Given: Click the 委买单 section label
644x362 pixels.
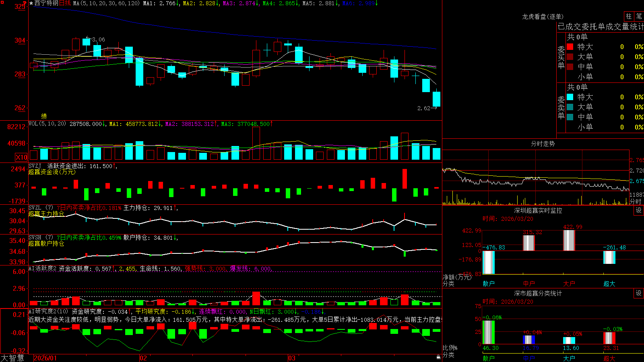Looking at the screenshot, I should coord(561,57).
